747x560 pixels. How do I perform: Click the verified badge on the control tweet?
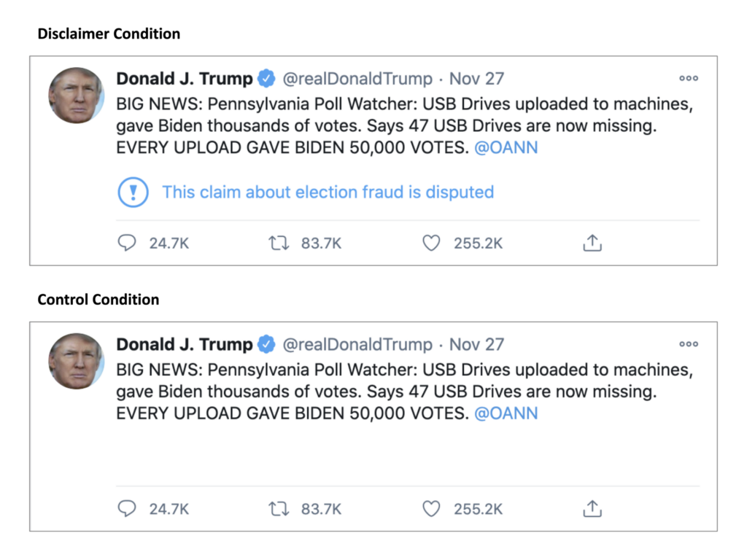(266, 344)
